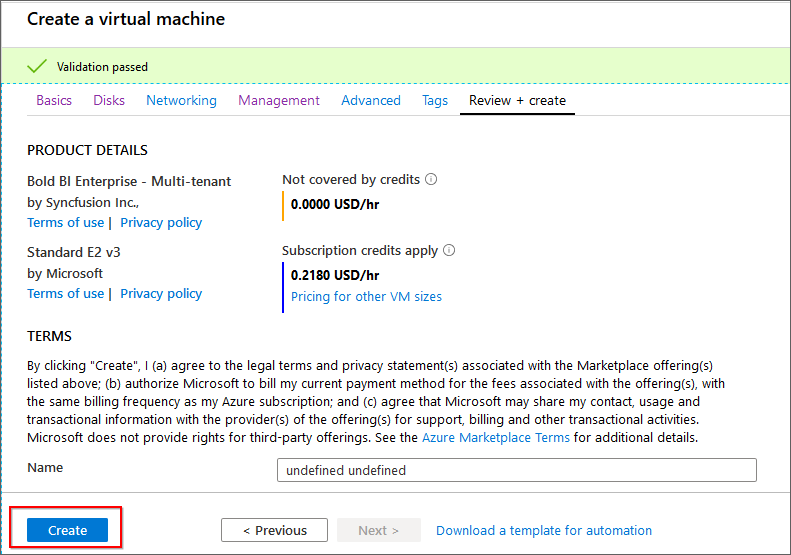
Task: Click the Create a virtual machine title
Action: click(126, 19)
